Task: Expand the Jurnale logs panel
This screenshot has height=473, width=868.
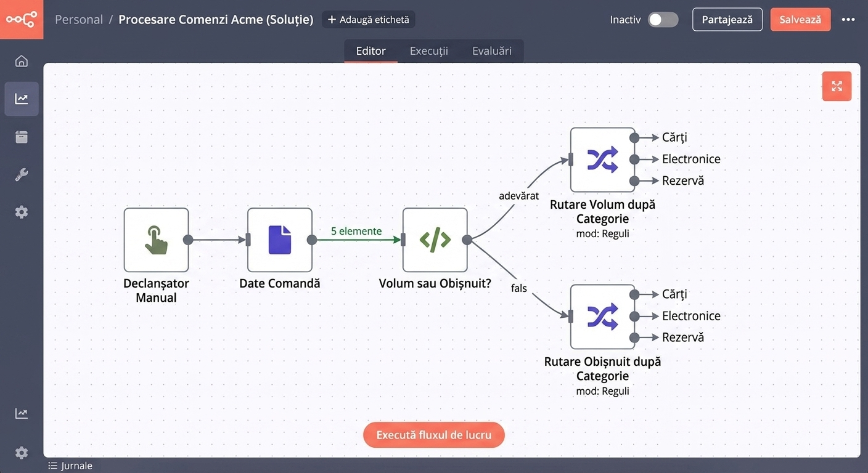Action: 70,466
